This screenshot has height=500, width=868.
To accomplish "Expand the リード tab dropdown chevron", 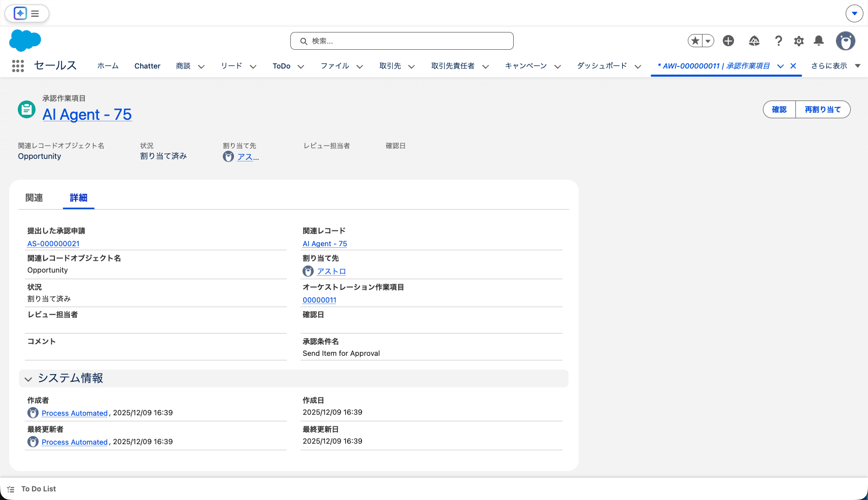I will click(x=253, y=66).
